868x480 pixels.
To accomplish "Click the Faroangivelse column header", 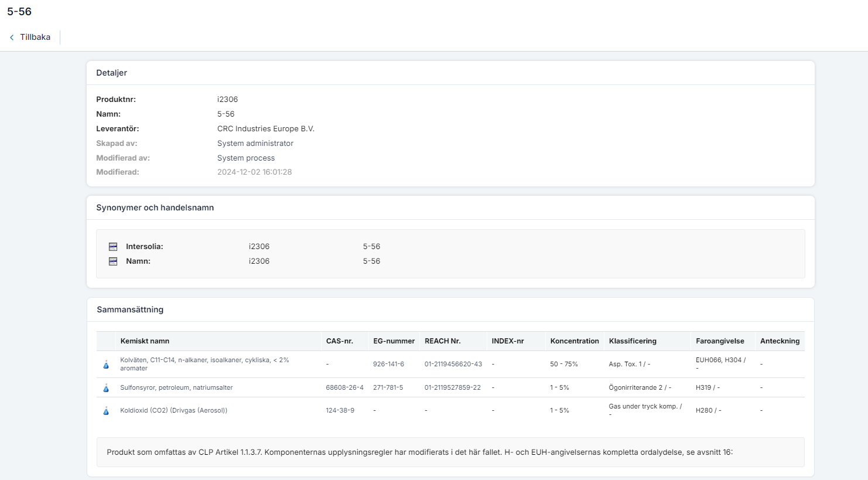I will coord(720,341).
